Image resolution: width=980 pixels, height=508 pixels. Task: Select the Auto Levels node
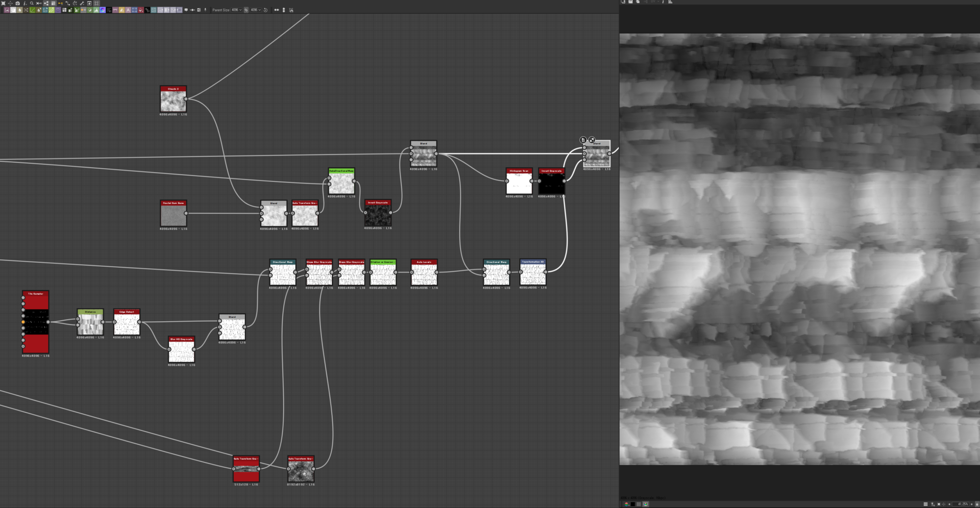pyautogui.click(x=424, y=272)
